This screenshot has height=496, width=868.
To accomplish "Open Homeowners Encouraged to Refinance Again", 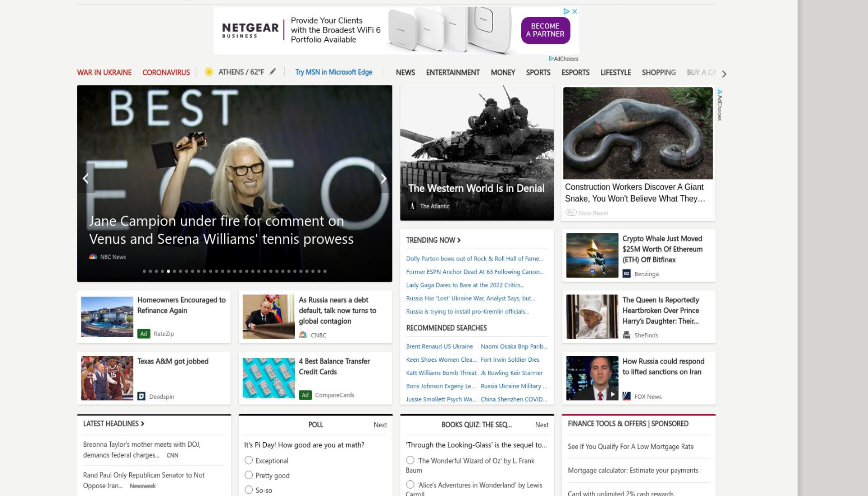I will pyautogui.click(x=181, y=305).
